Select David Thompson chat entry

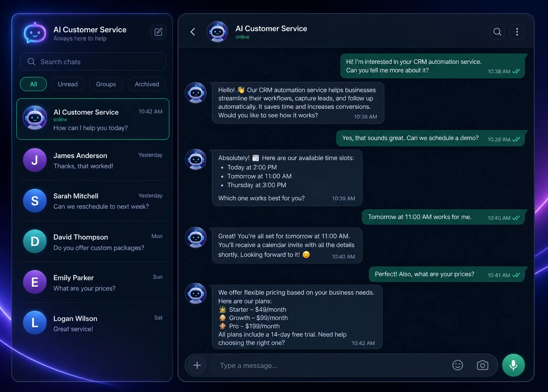click(93, 241)
